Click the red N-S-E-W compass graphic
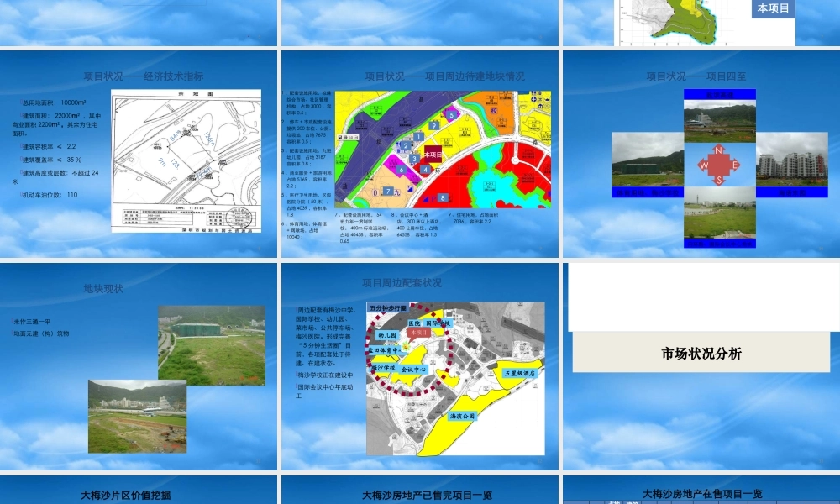The image size is (840, 504). [720, 165]
